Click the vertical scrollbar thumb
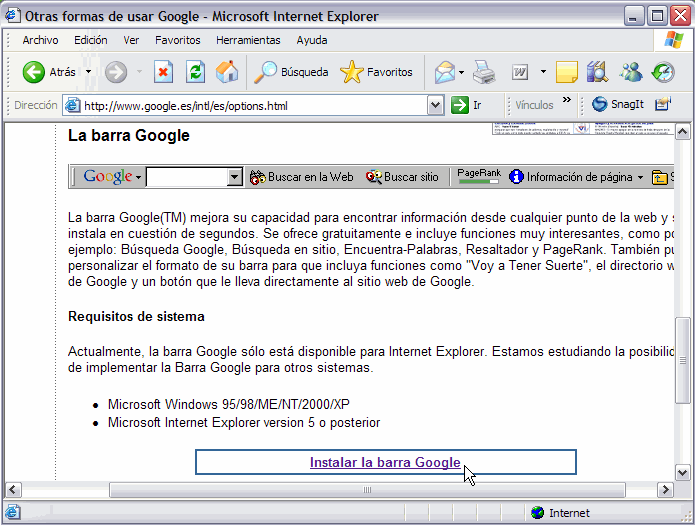Viewport: 695px width, 526px height. [x=683, y=360]
